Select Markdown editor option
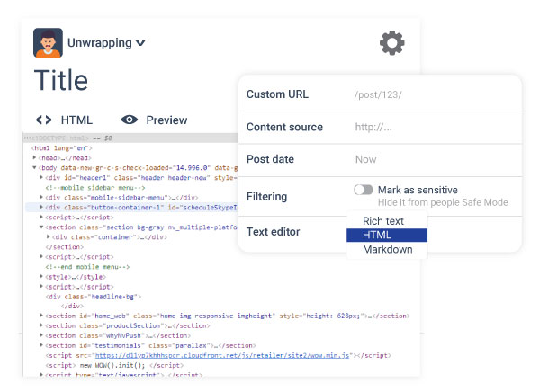Viewport: 540px width, 392px height. (387, 249)
